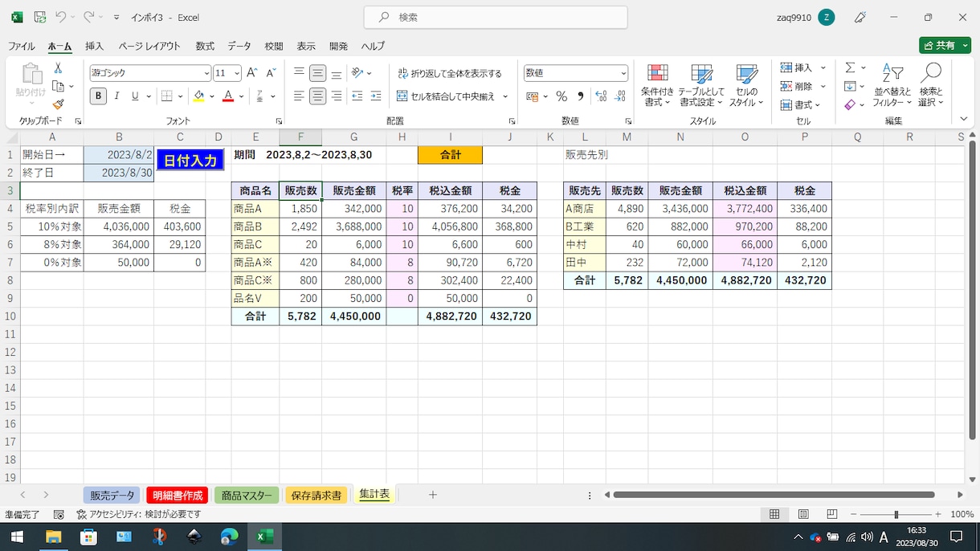Save the workbook using the floppy icon
Viewport: 980px width, 551px height.
pyautogui.click(x=40, y=17)
